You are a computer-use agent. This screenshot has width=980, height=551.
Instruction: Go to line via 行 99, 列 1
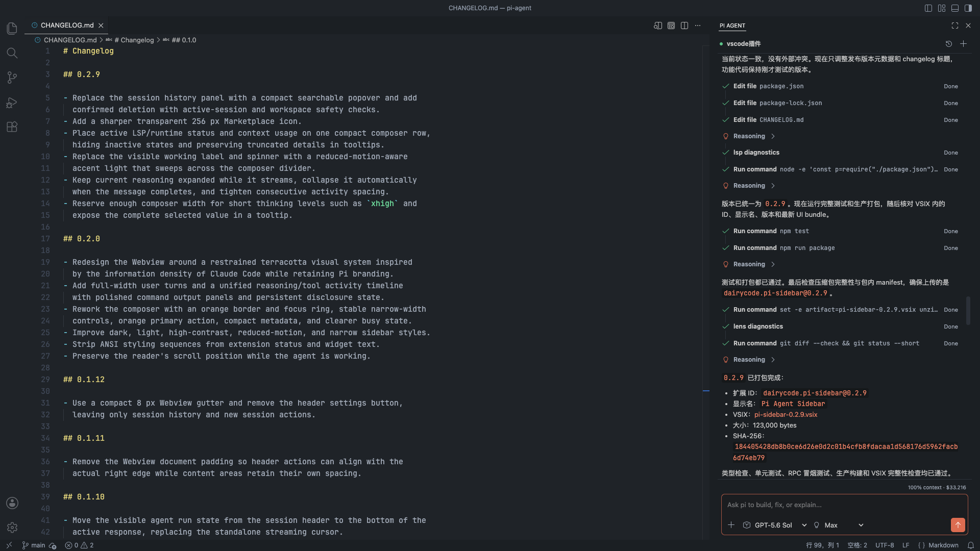(x=822, y=545)
